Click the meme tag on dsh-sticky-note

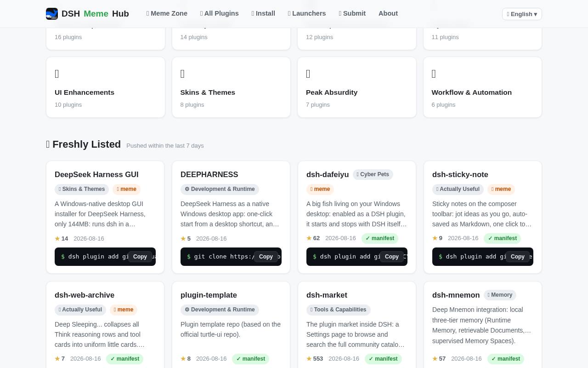pyautogui.click(x=501, y=189)
